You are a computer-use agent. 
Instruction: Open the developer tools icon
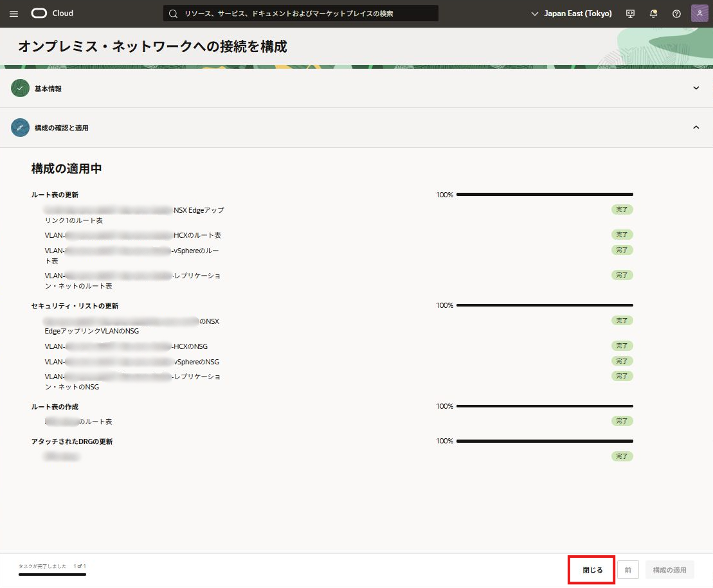click(630, 13)
